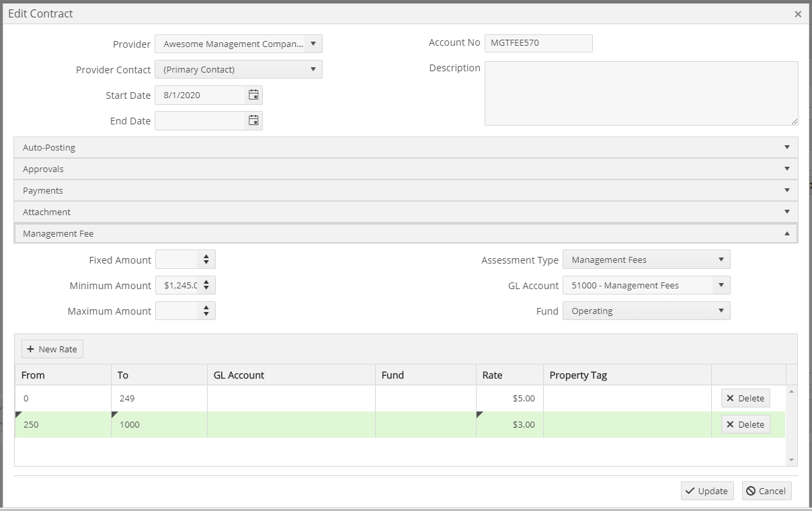812x511 pixels.
Task: Collapse the Management Fee section
Action: click(x=405, y=233)
